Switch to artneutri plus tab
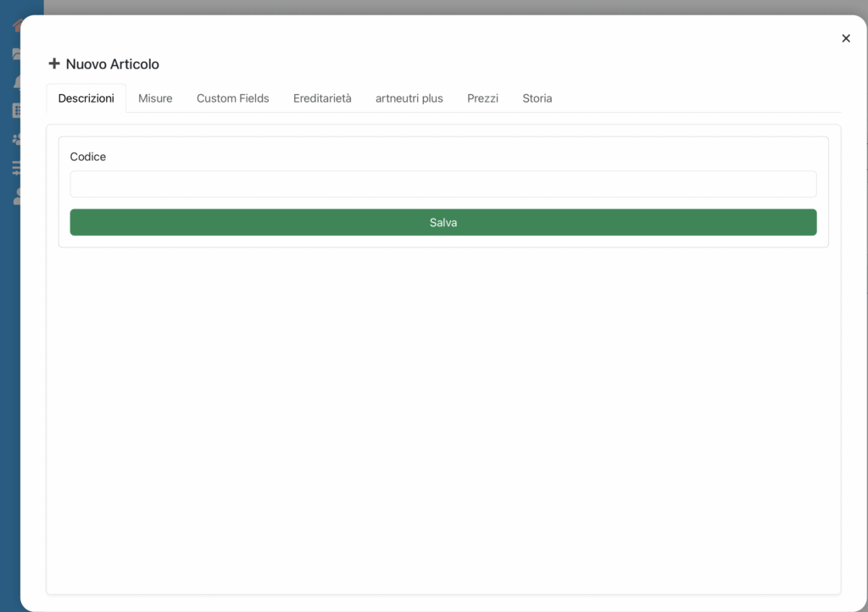Image resolution: width=868 pixels, height=612 pixels. [409, 98]
